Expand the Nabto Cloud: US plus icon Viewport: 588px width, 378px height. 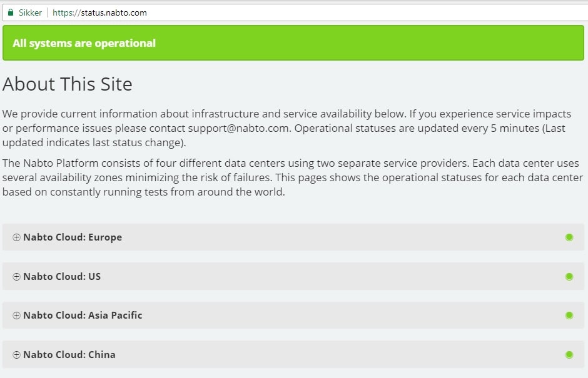pos(16,277)
